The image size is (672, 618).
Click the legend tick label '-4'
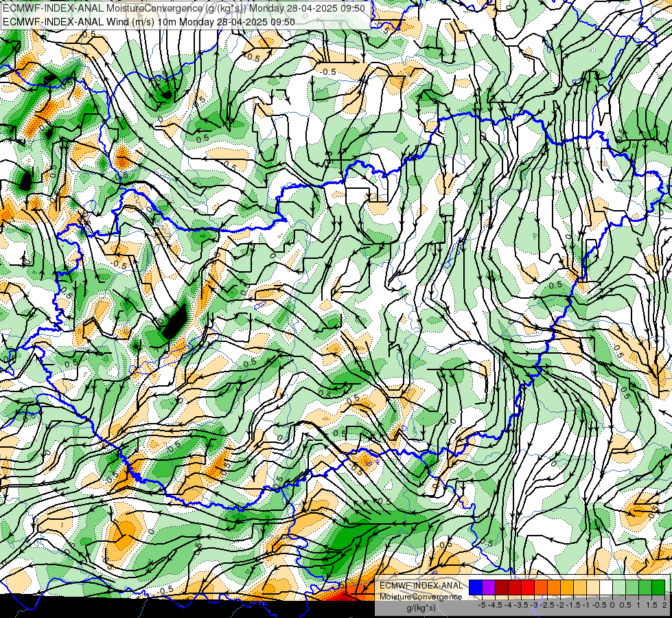tap(508, 605)
